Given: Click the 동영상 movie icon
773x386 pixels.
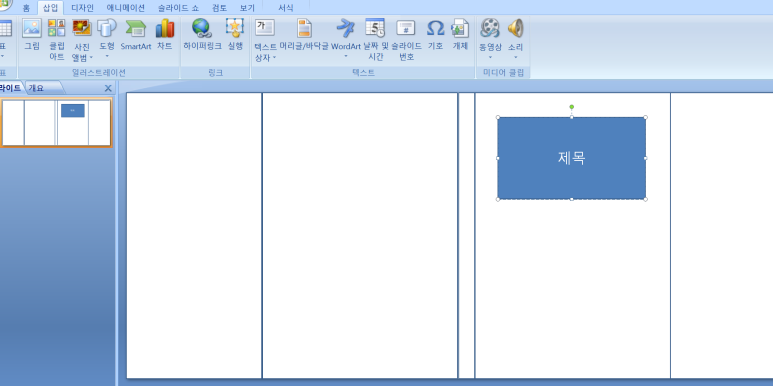Looking at the screenshot, I should click(490, 28).
